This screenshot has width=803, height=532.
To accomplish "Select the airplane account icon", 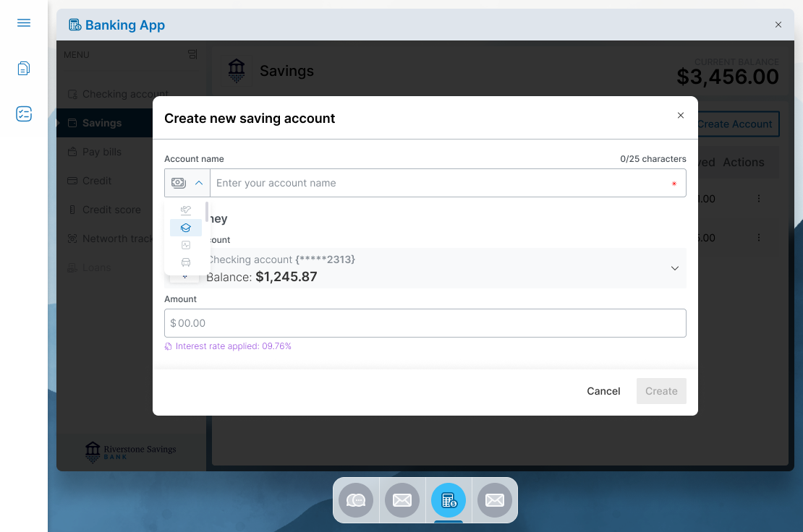I will [186, 210].
